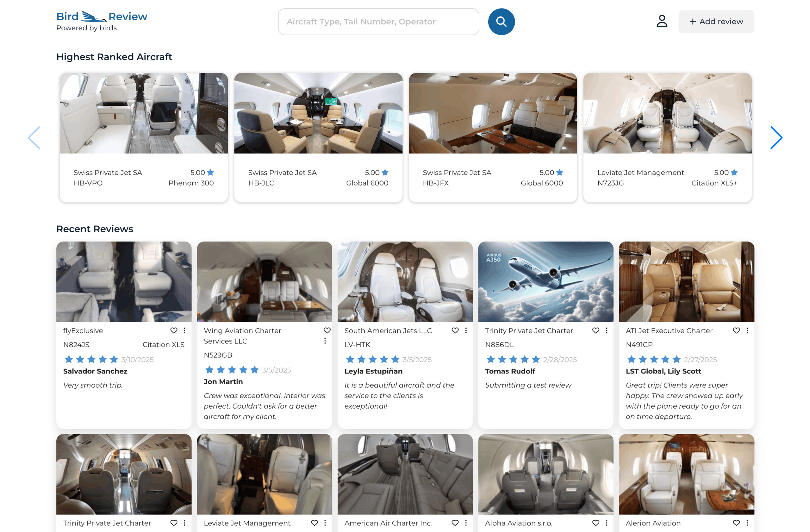Show previous highest ranked aircraft
The image size is (810, 532).
[x=34, y=138]
